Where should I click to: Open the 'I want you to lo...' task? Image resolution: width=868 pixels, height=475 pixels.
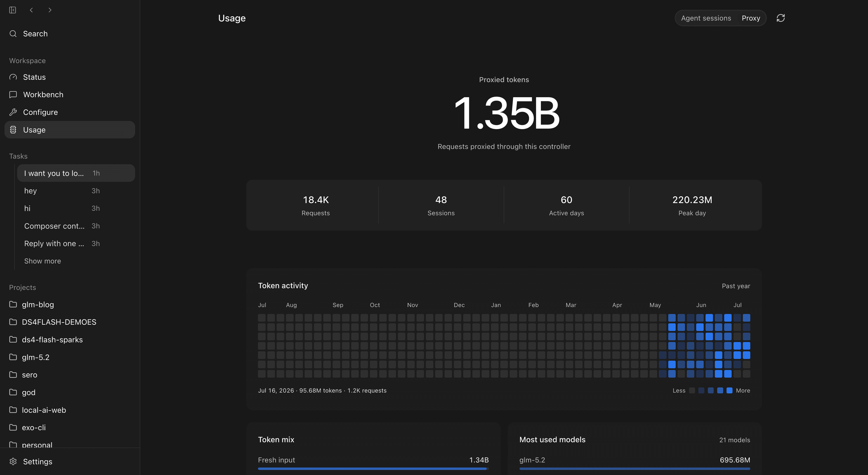coord(76,173)
